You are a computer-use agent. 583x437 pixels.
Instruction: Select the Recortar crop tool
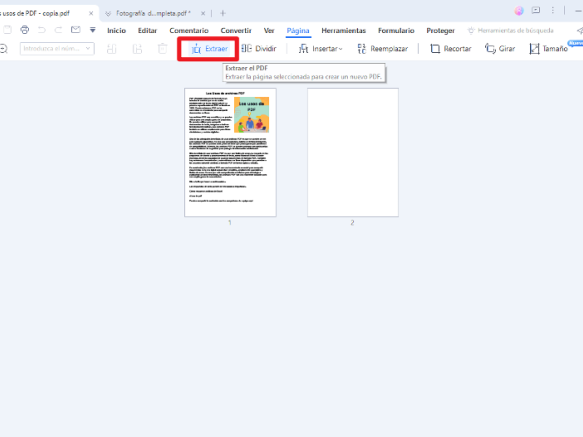(x=451, y=49)
